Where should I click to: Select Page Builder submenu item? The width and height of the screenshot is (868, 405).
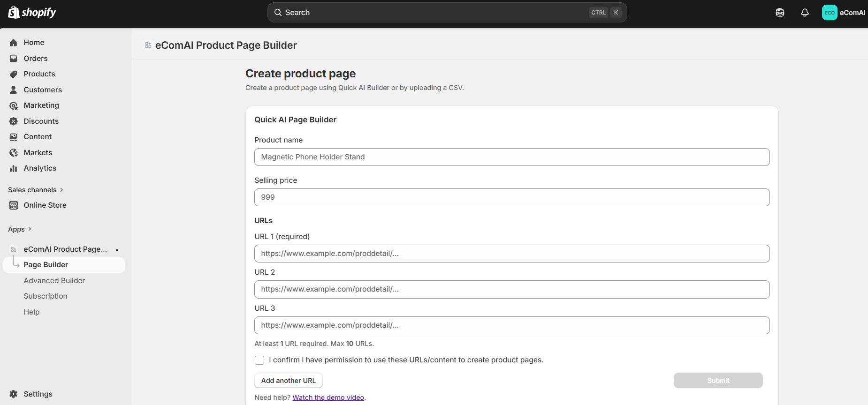point(64,265)
